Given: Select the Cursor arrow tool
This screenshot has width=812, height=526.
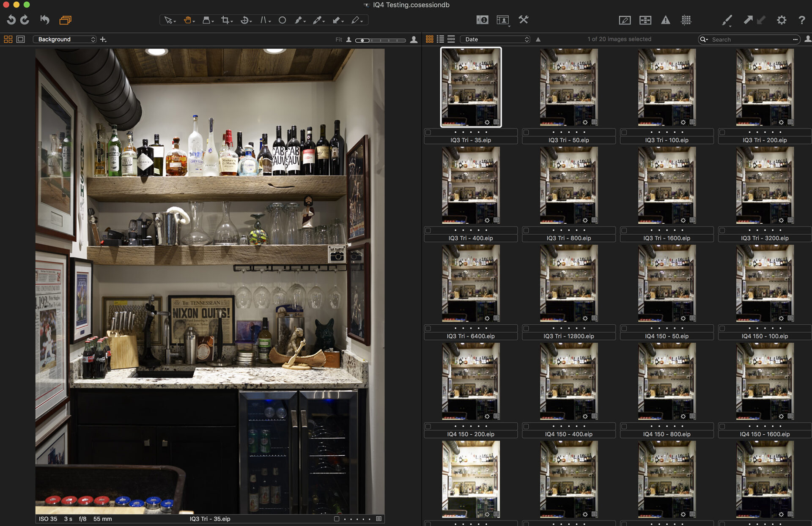Looking at the screenshot, I should coord(168,20).
